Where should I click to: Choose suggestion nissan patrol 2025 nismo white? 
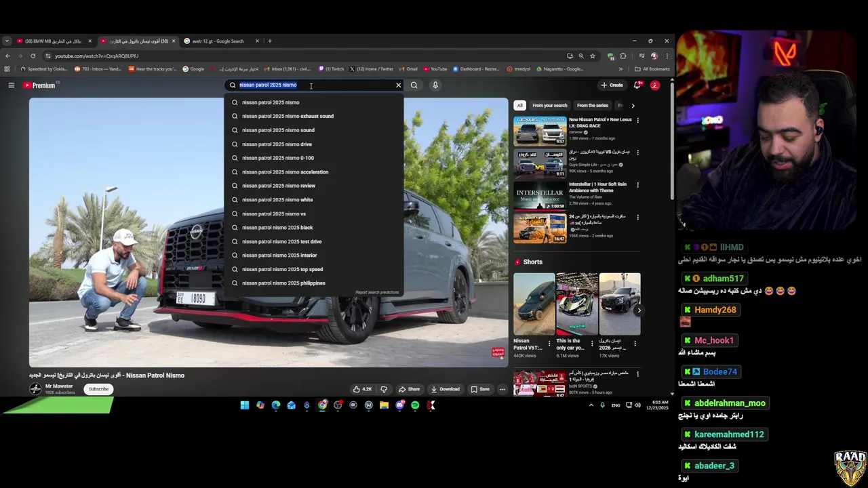pyautogui.click(x=314, y=199)
